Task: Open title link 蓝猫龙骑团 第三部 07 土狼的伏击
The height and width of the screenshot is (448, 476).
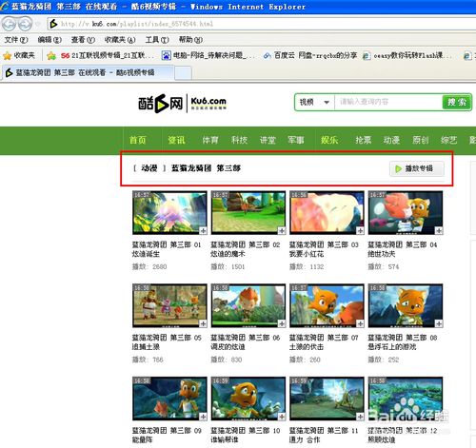Action: (324, 342)
